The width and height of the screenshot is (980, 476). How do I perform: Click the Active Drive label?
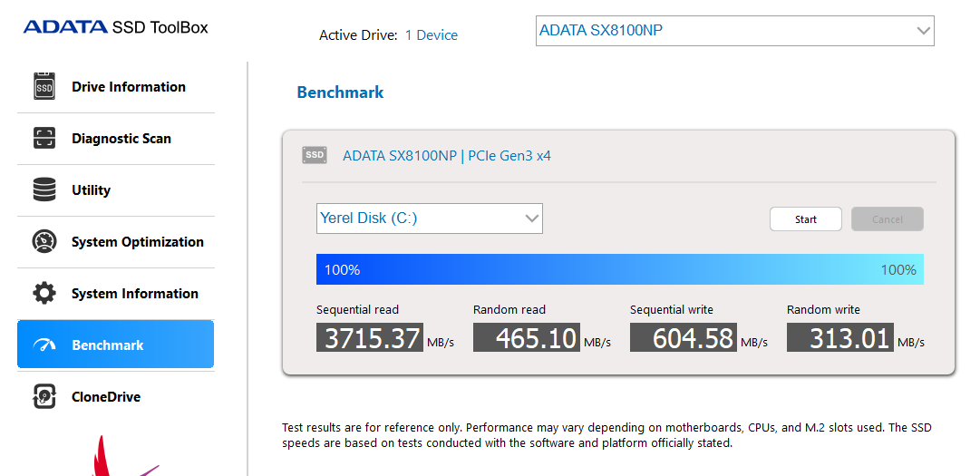click(x=358, y=35)
